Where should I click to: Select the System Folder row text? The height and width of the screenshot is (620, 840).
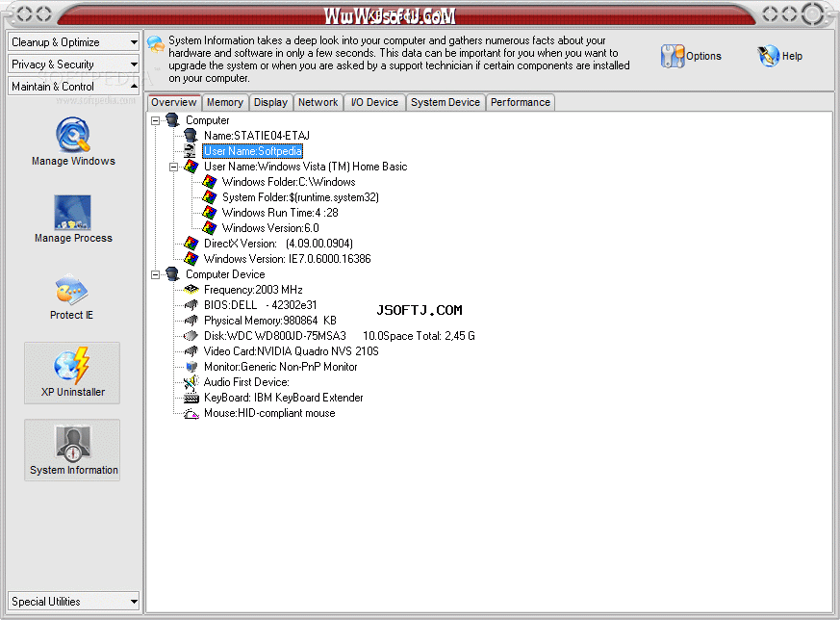tap(300, 197)
